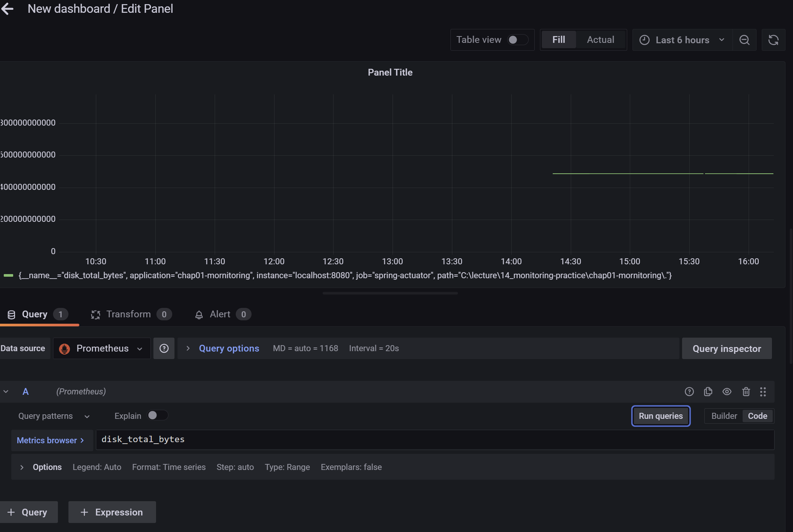This screenshot has width=793, height=532.
Task: Click the drag handle dots on query A
Action: pyautogui.click(x=763, y=392)
